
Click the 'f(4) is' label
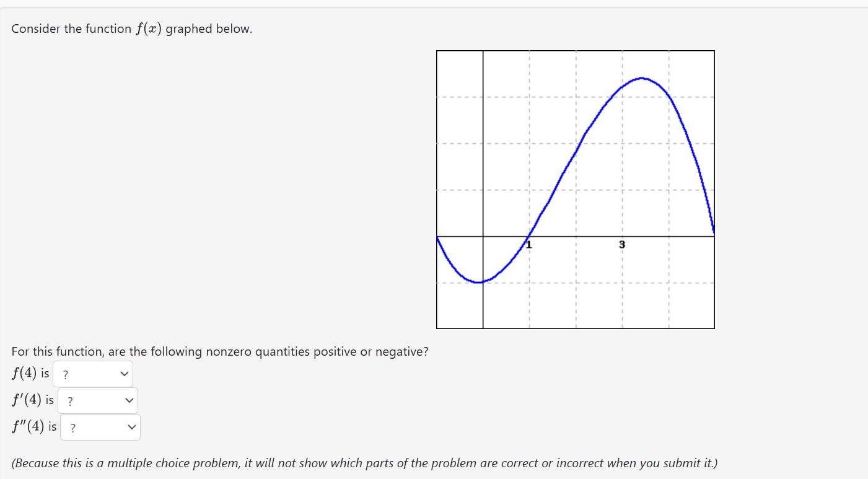tap(30, 374)
